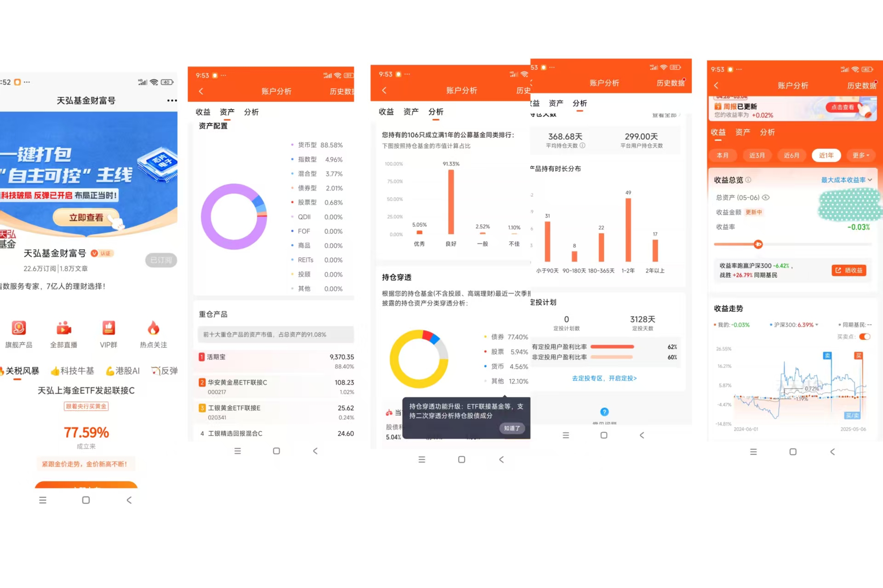Tap the orange 买 marker on 收益走势 chart
This screenshot has width=883, height=588.
point(859,355)
